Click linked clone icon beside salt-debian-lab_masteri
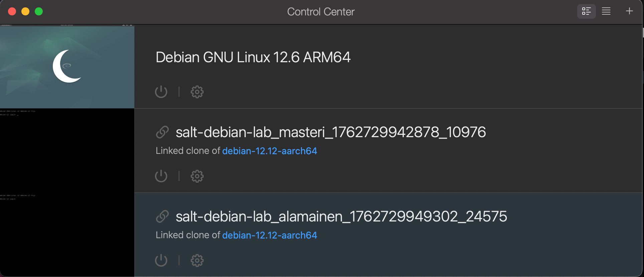Viewport: 644px width, 277px height. tap(162, 132)
